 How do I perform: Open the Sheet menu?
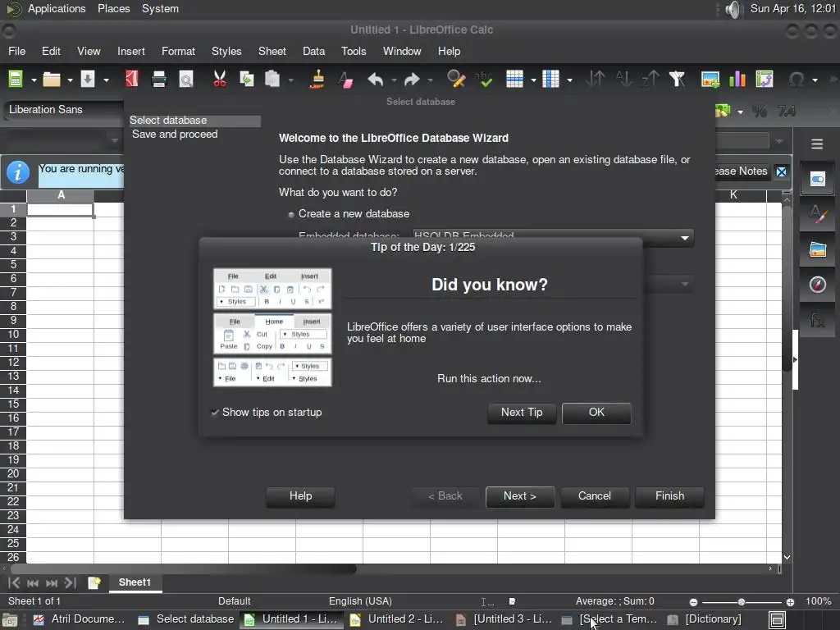pos(272,52)
